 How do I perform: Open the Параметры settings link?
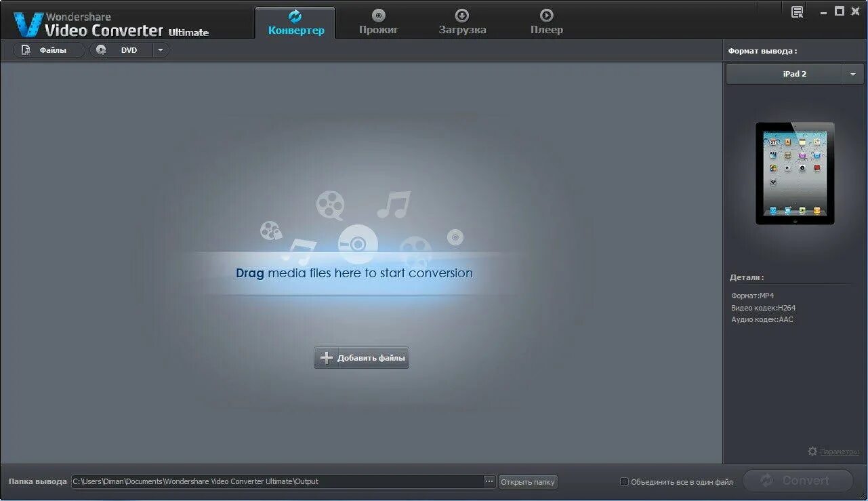click(x=840, y=452)
